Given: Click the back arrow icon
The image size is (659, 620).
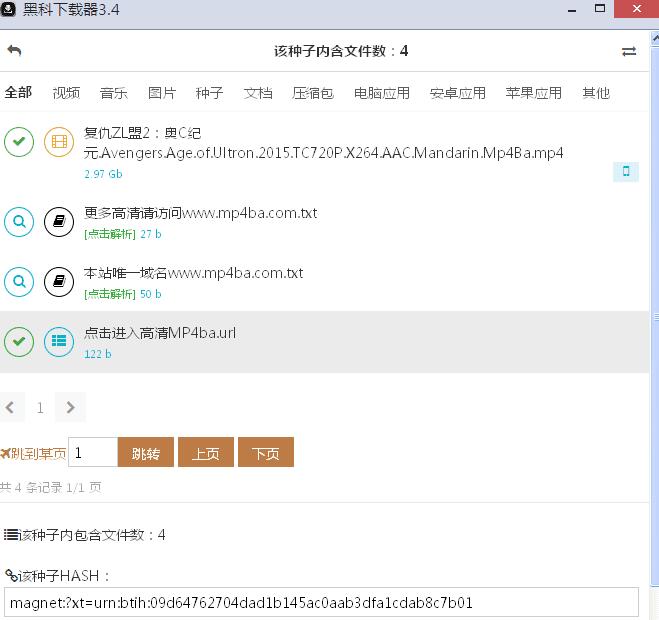Looking at the screenshot, I should point(14,50).
